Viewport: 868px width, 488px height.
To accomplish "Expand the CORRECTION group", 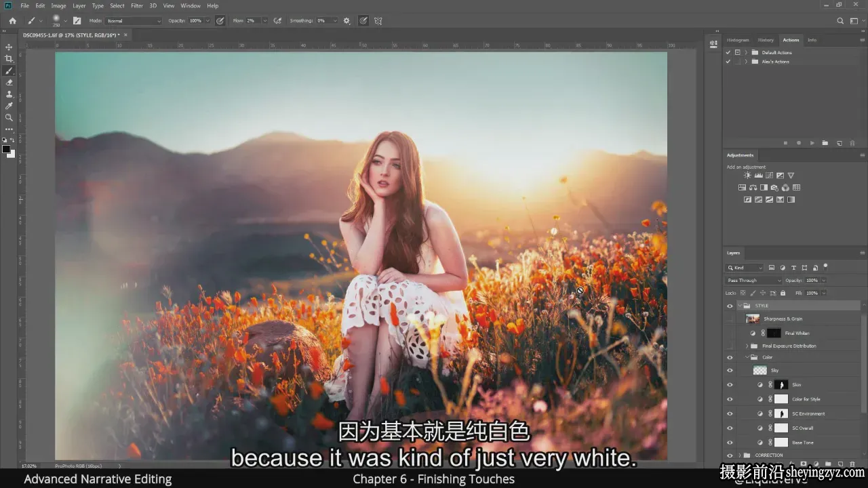I will (x=739, y=455).
